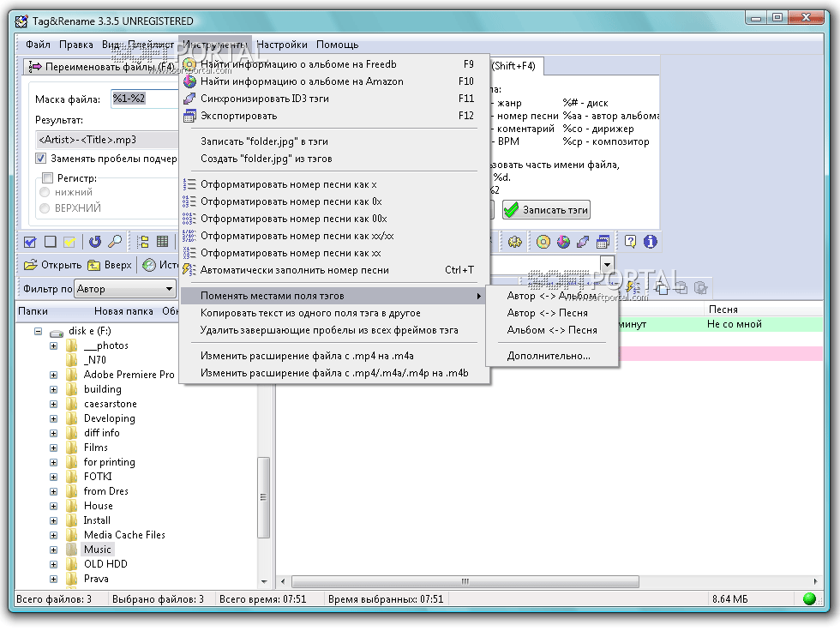Screen dimensions: 840x631
Task: Click the Amazon globe icon in toolbar
Action: click(x=563, y=242)
